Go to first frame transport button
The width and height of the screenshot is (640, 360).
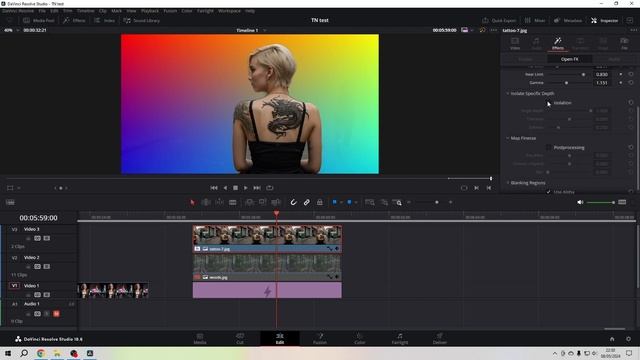(214, 188)
